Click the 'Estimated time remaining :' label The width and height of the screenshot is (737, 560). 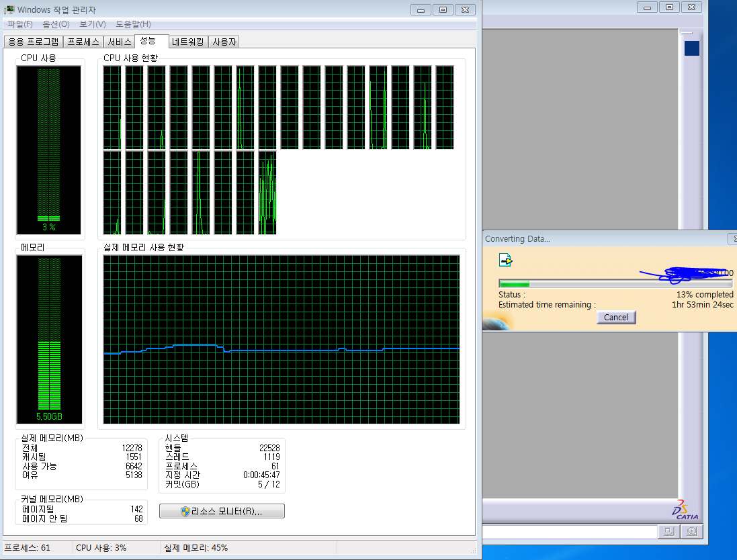547,304
